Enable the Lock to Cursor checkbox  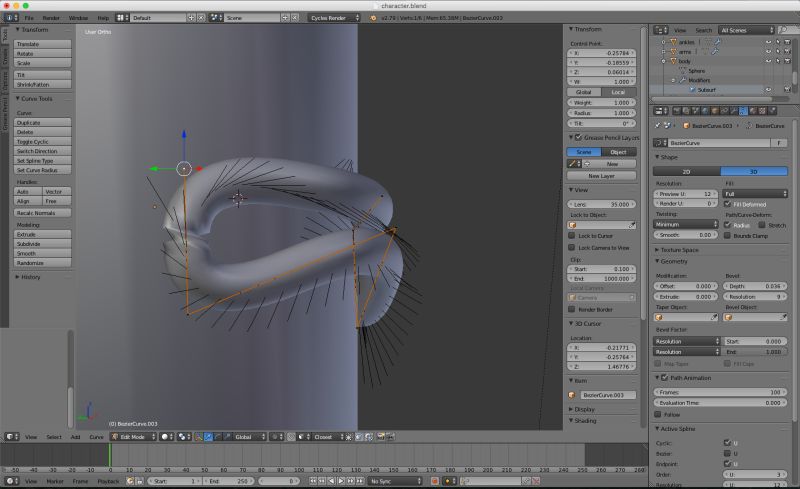(x=572, y=236)
